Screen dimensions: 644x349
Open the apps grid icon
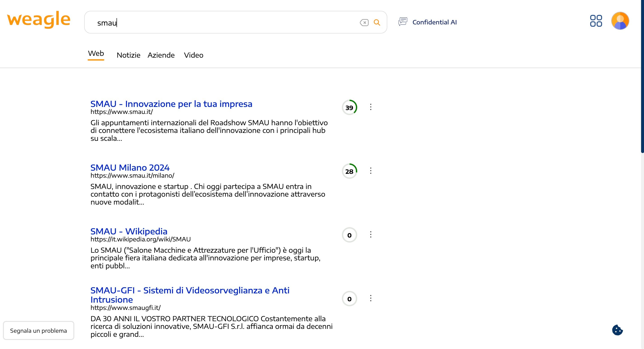coord(596,21)
